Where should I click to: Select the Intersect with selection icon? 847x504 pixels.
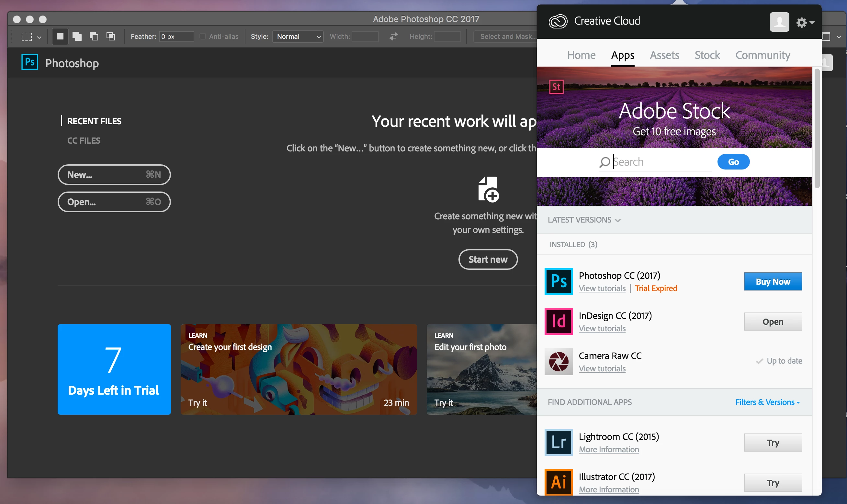[111, 36]
